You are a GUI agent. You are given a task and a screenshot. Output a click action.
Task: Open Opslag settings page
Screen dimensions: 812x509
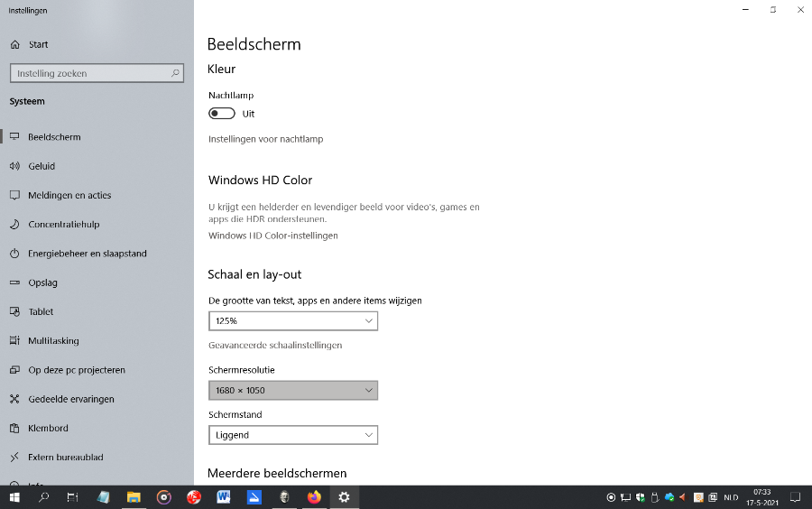(x=42, y=282)
